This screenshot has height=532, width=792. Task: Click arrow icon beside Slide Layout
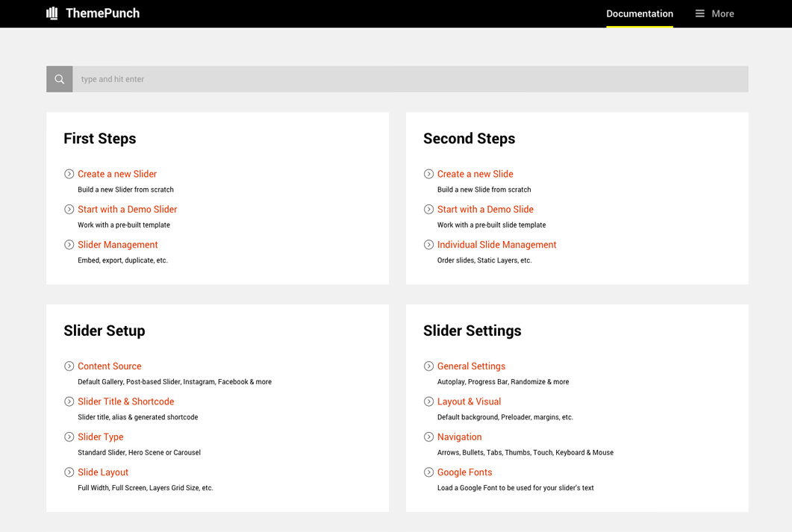(x=69, y=472)
